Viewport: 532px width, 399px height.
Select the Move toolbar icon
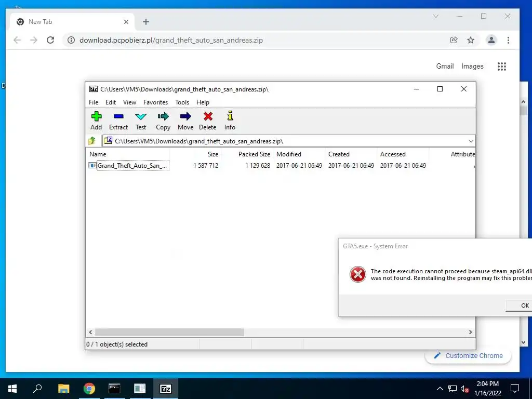click(185, 121)
